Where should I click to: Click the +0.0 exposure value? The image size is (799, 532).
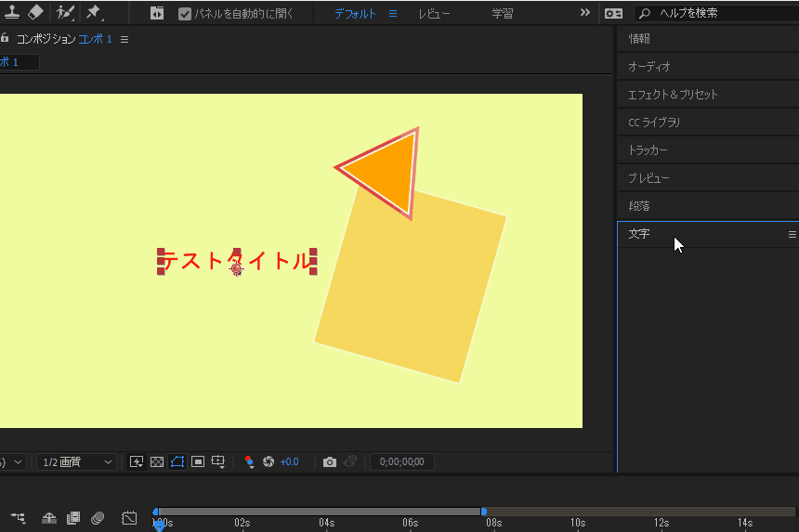coord(289,461)
